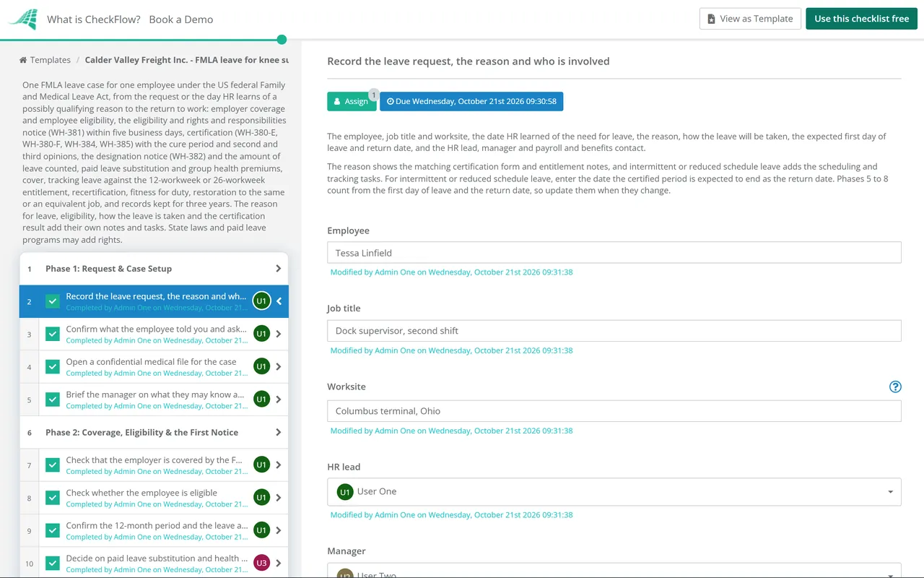Click View as Template button
This screenshot has width=924, height=578.
[x=750, y=19]
